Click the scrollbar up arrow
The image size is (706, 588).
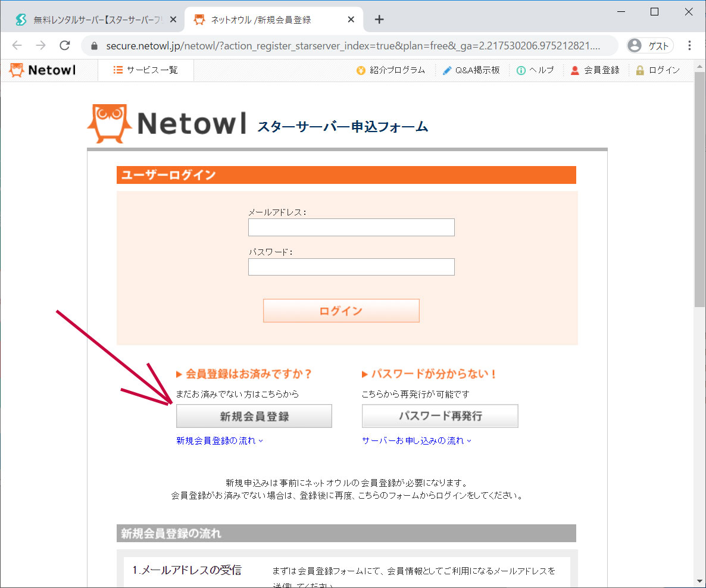[699, 65]
